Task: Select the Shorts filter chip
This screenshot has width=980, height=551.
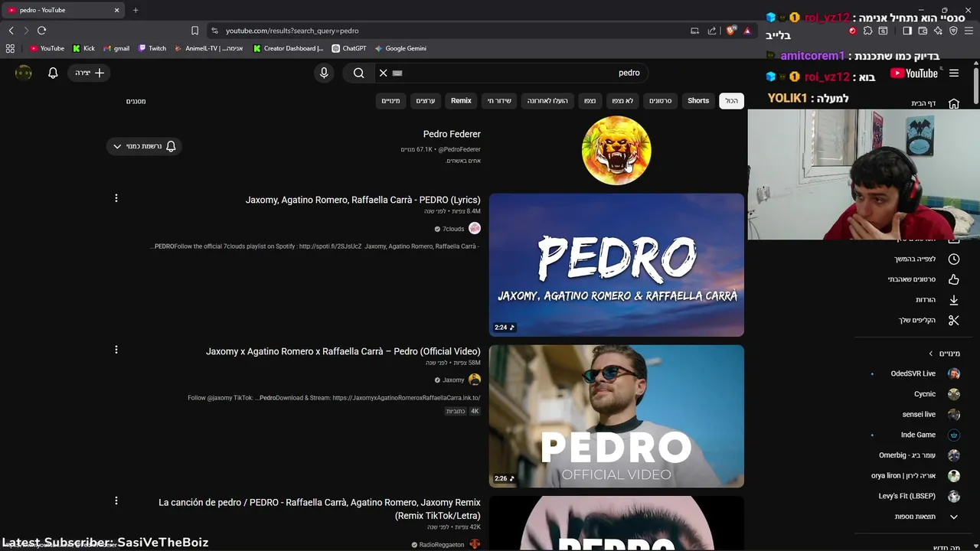Action: (698, 100)
